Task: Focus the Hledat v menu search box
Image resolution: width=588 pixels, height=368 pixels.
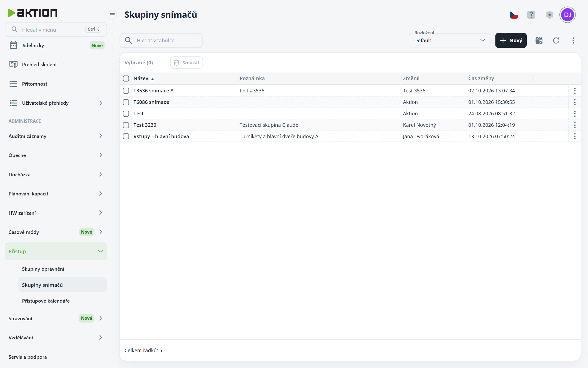Action: point(56,29)
